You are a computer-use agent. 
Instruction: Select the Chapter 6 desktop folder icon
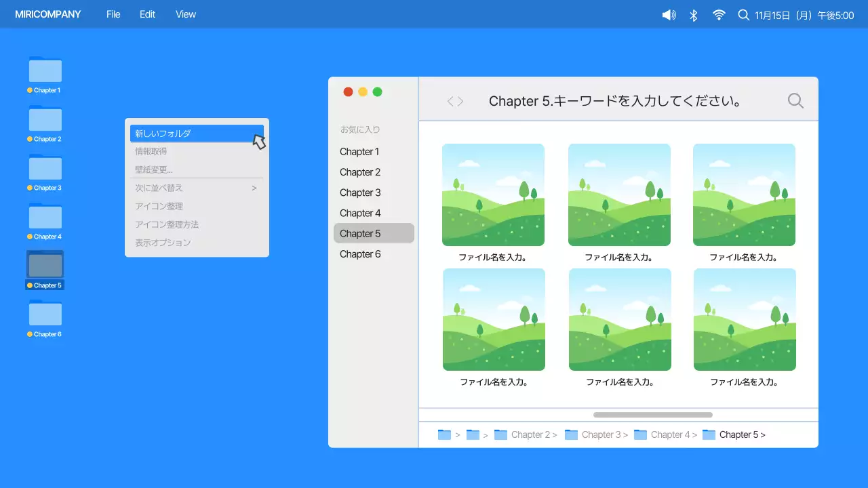(x=45, y=315)
